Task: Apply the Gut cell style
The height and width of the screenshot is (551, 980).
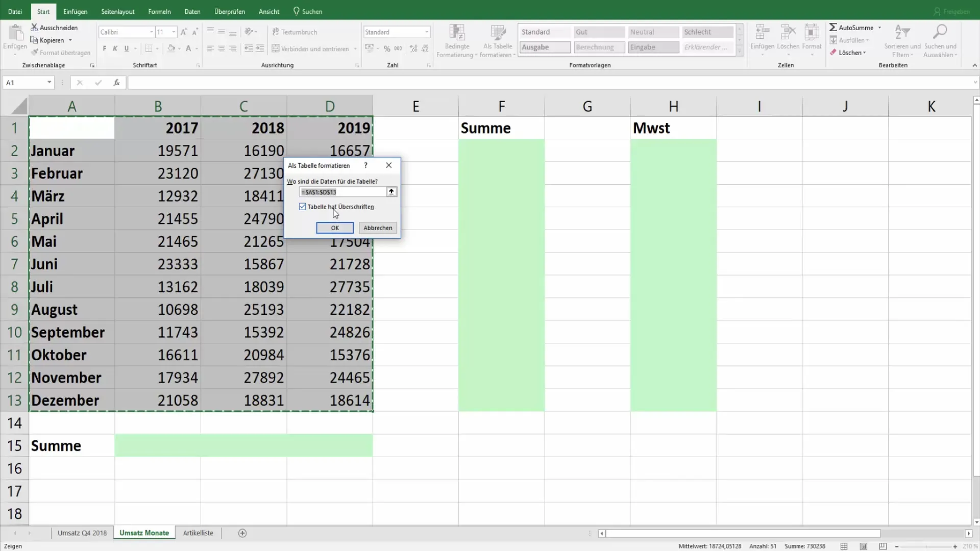Action: click(599, 32)
